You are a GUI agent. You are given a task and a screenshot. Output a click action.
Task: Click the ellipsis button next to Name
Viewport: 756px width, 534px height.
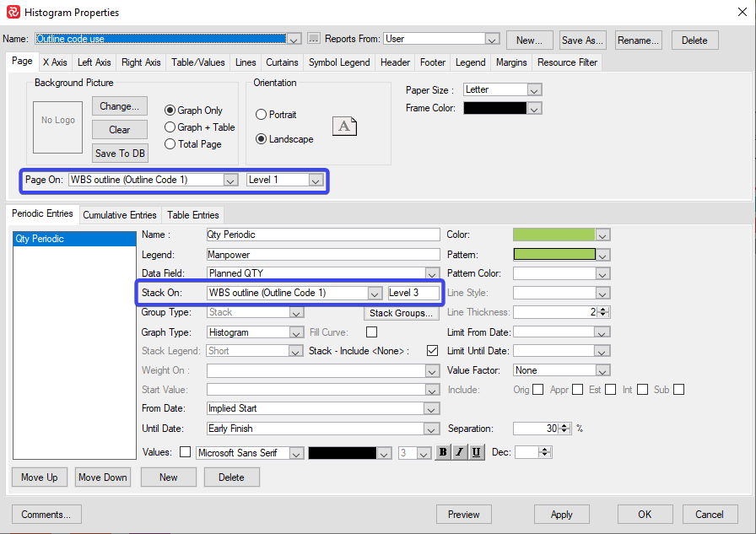pyautogui.click(x=314, y=39)
